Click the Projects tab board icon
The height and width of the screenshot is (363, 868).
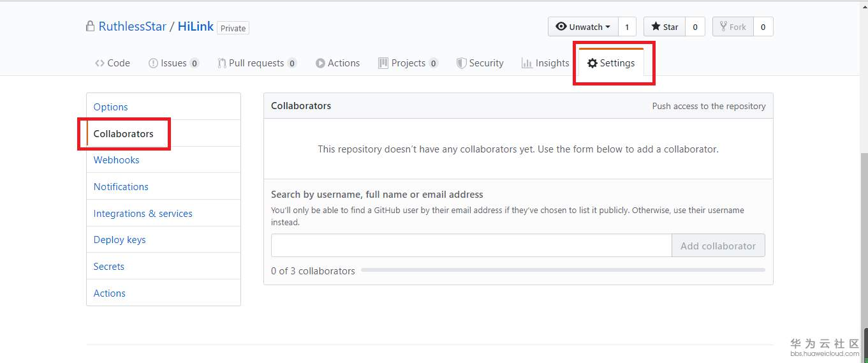[x=383, y=63]
